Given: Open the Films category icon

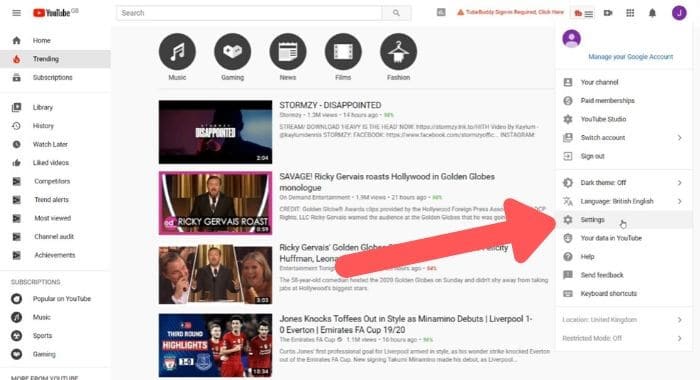Looking at the screenshot, I should point(343,52).
